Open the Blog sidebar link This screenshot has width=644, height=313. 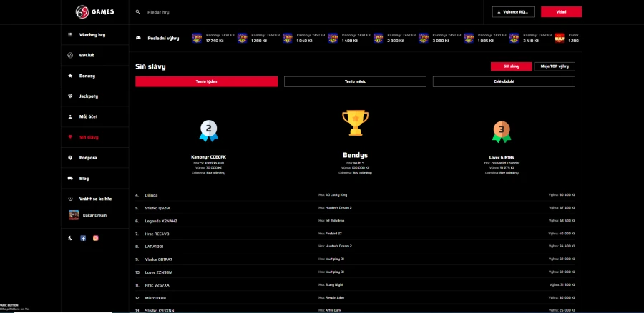coord(84,179)
